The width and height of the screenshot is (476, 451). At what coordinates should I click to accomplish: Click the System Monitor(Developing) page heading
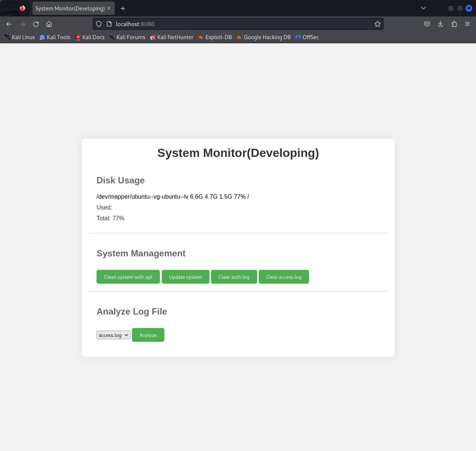click(x=238, y=153)
